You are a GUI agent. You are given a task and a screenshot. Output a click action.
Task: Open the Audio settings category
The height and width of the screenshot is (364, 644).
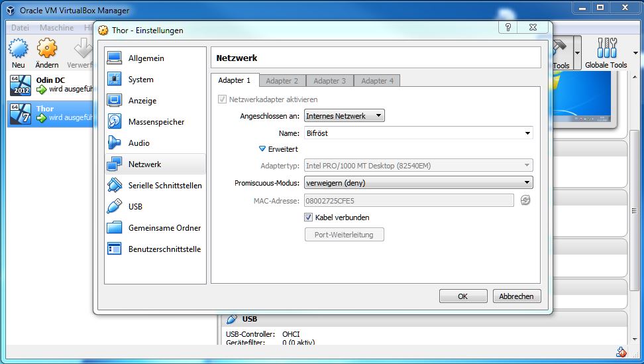[155, 143]
